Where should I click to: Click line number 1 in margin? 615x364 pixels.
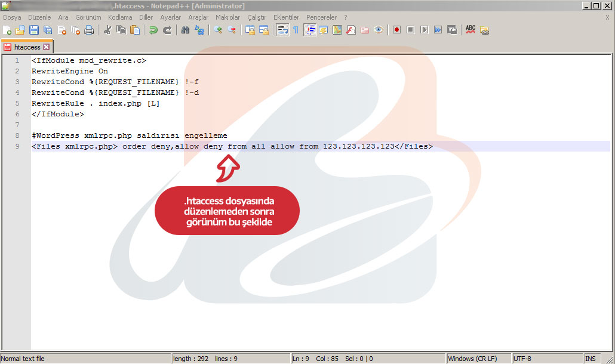point(17,60)
